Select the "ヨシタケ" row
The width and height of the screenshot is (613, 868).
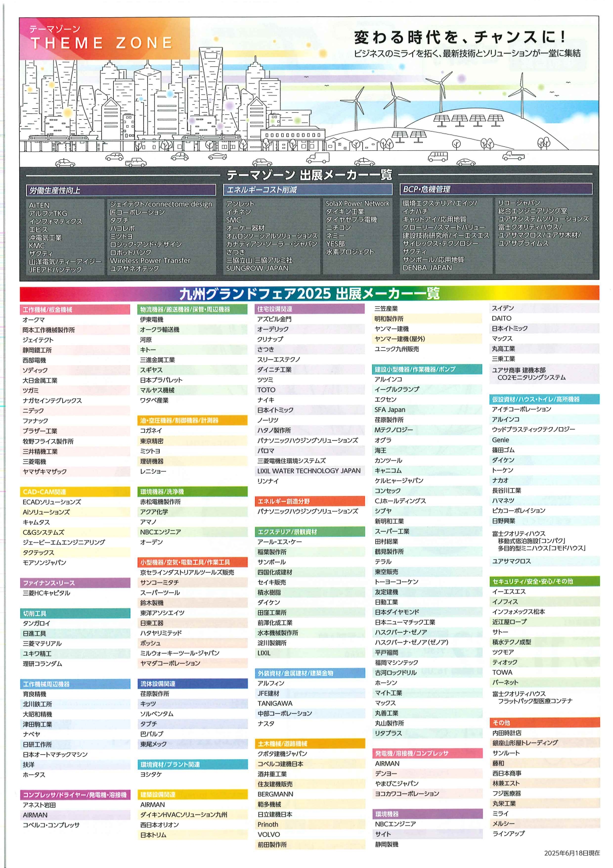pos(192,775)
